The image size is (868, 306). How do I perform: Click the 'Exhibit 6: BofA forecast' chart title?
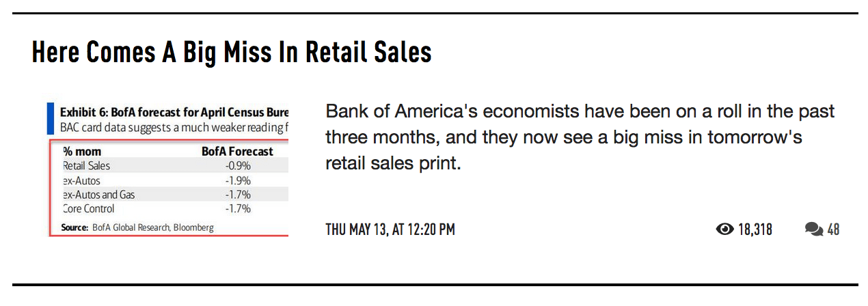[x=174, y=111]
